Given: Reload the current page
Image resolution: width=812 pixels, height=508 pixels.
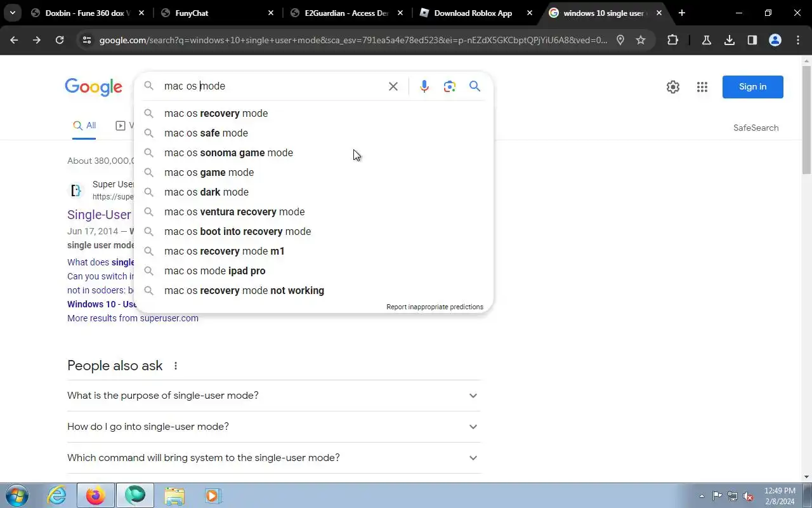Looking at the screenshot, I should pos(60,40).
